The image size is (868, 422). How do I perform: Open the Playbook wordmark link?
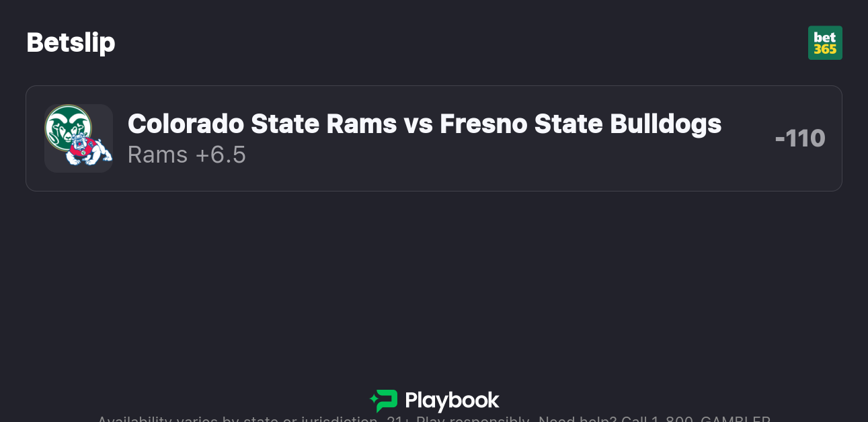[x=452, y=401]
